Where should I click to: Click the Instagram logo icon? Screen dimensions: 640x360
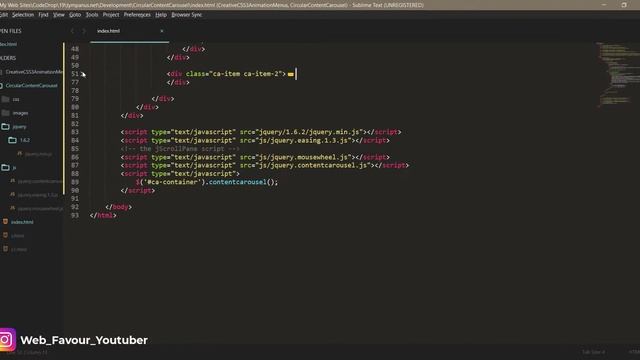click(6, 340)
